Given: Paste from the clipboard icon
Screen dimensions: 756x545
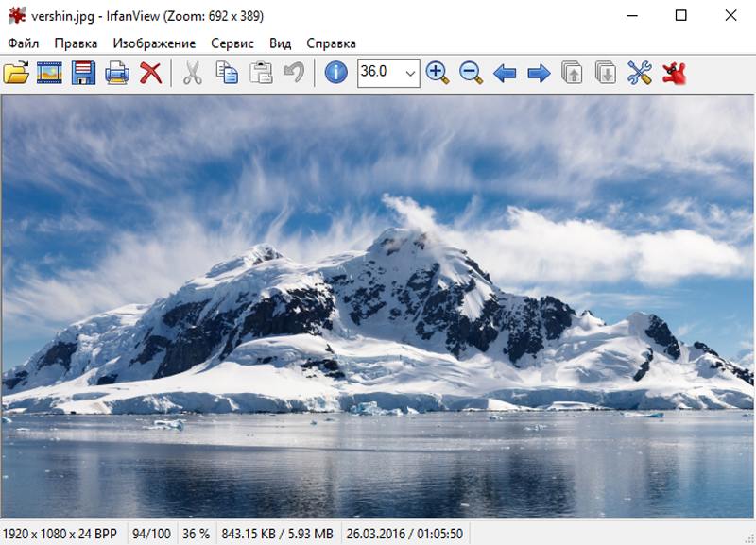Looking at the screenshot, I should point(261,74).
